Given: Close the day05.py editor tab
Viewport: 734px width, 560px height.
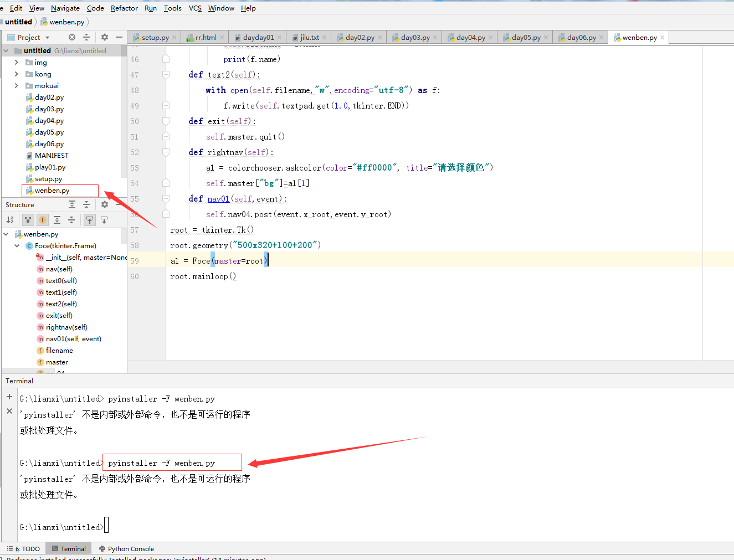Looking at the screenshot, I should tap(546, 38).
